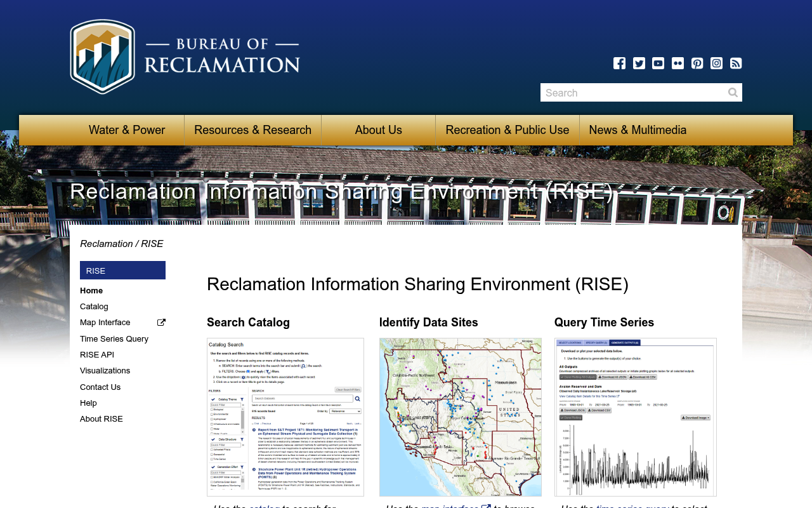Click the search magnifier icon

tap(733, 93)
